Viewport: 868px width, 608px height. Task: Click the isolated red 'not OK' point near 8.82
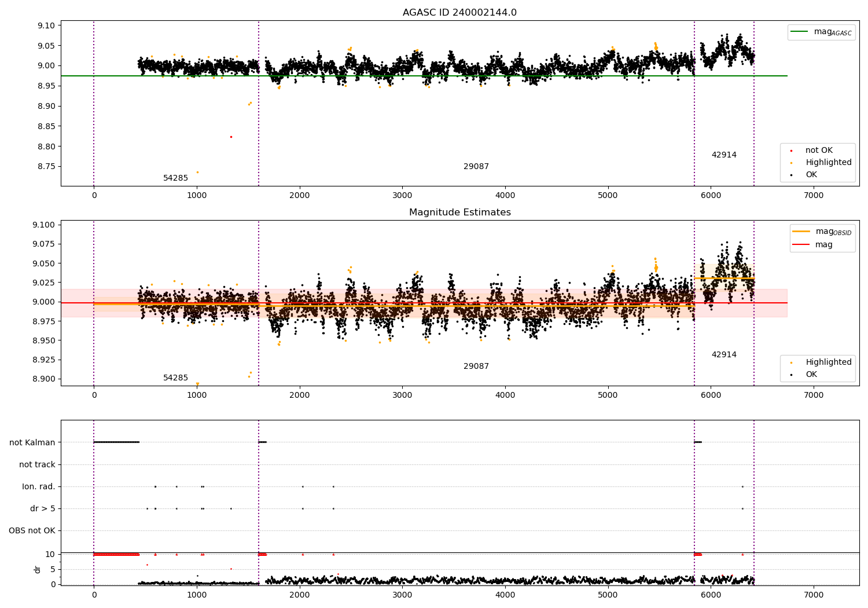point(231,137)
